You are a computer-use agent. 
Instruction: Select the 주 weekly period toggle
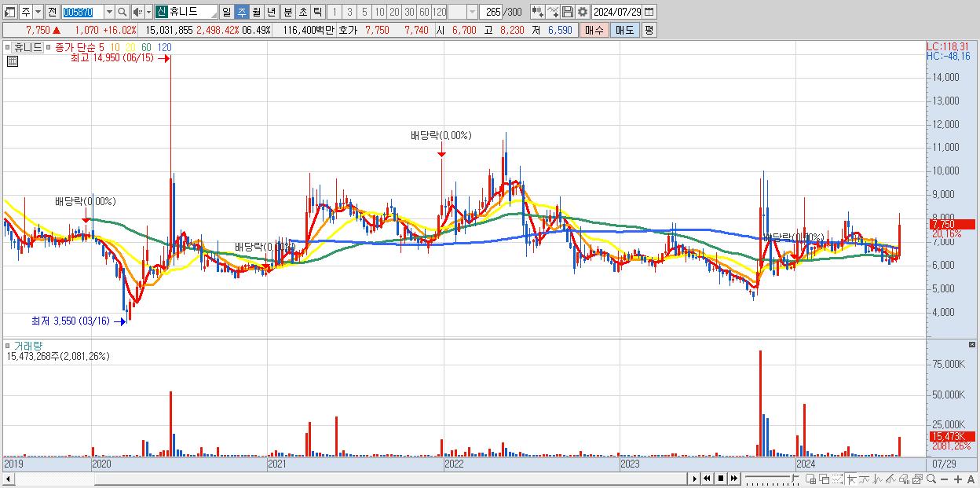[241, 12]
